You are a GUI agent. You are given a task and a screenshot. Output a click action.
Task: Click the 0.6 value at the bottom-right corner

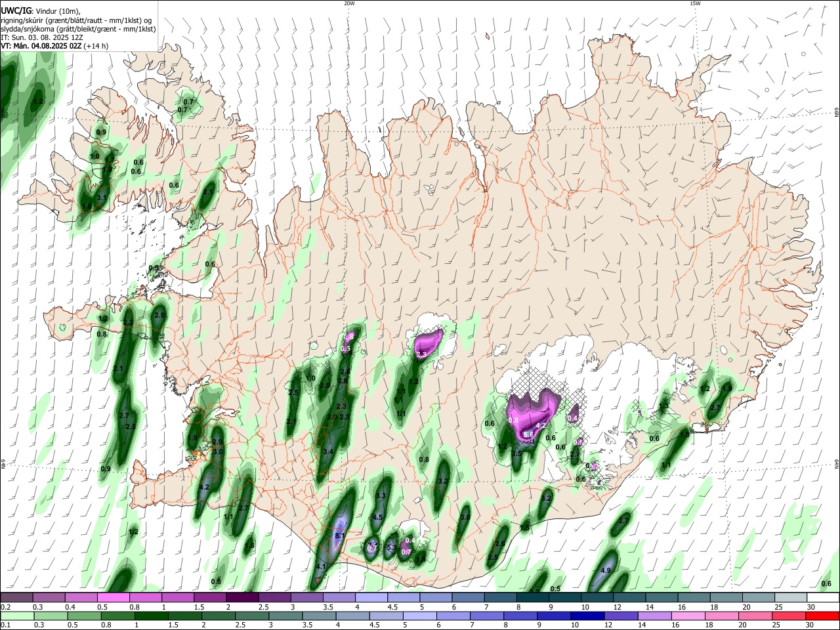pyautogui.click(x=826, y=583)
